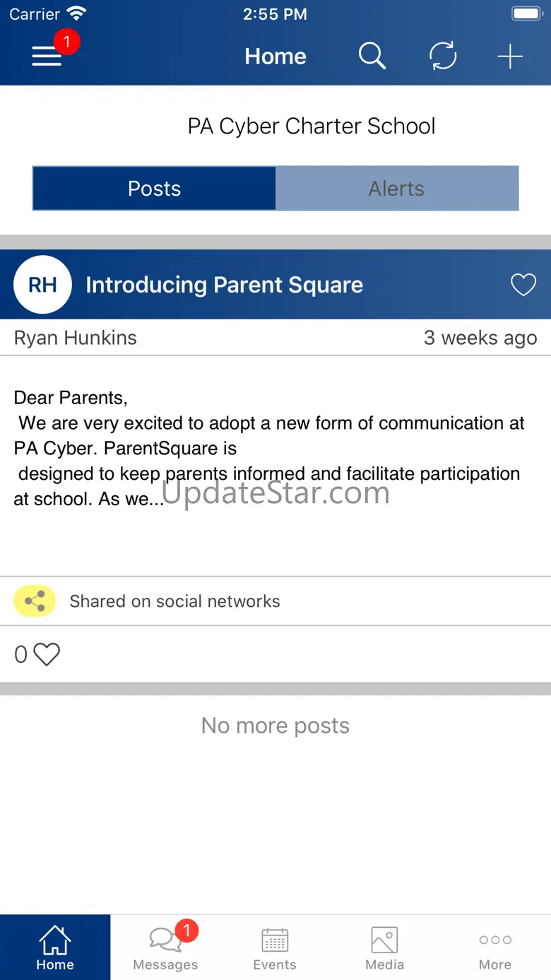551x980 pixels.
Task: Switch to the Posts tab
Action: click(x=154, y=189)
